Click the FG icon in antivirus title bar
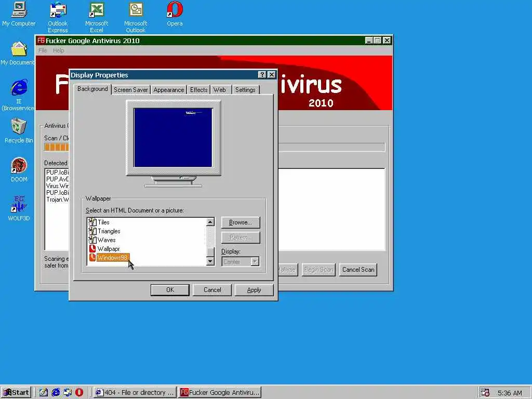The height and width of the screenshot is (399, 532). 41,41
